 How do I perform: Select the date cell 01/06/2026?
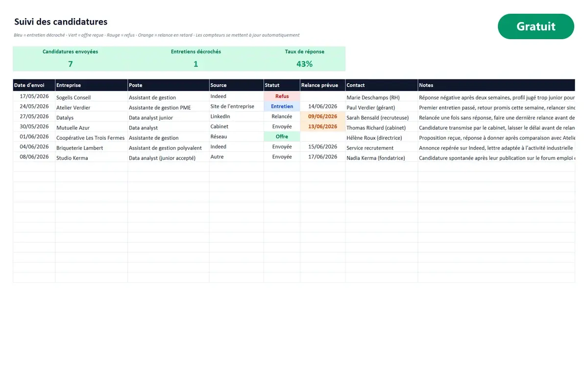(34, 137)
